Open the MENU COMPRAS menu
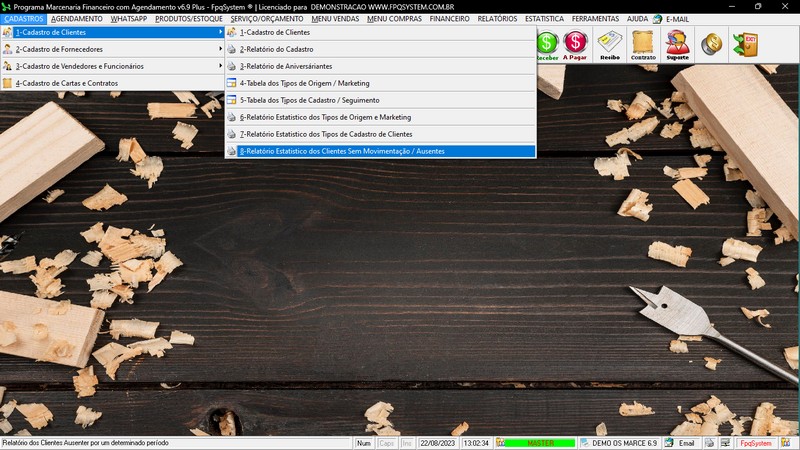The image size is (800, 450). click(x=394, y=19)
